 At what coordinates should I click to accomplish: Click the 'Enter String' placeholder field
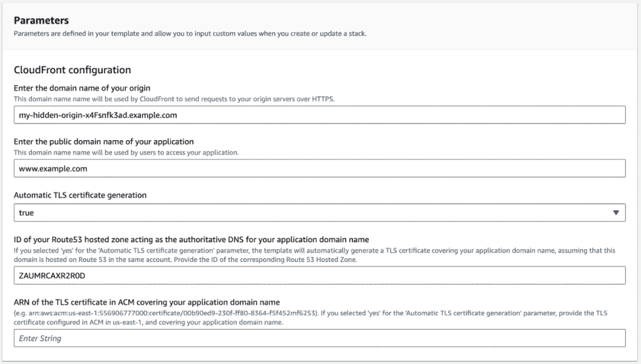38,338
